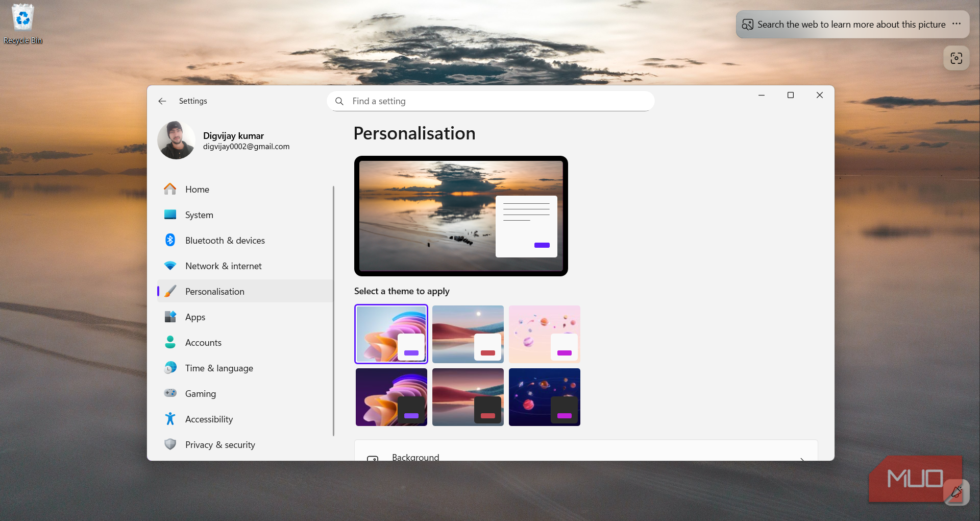Select Time & language category
The height and width of the screenshot is (521, 980).
click(x=219, y=368)
